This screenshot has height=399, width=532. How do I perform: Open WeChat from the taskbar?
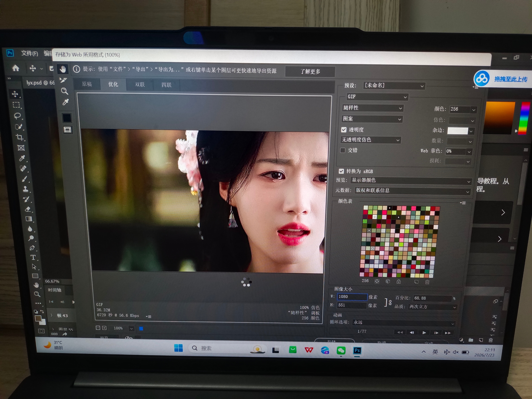(341, 350)
